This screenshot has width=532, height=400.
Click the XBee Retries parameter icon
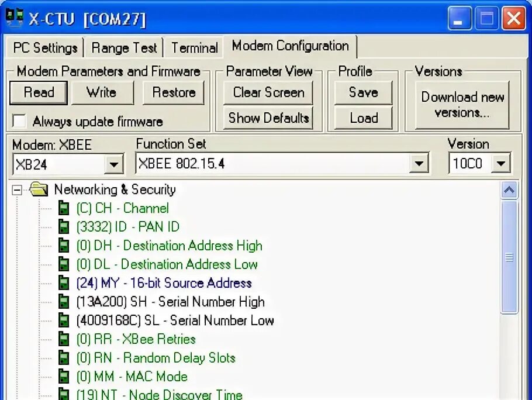pos(64,339)
